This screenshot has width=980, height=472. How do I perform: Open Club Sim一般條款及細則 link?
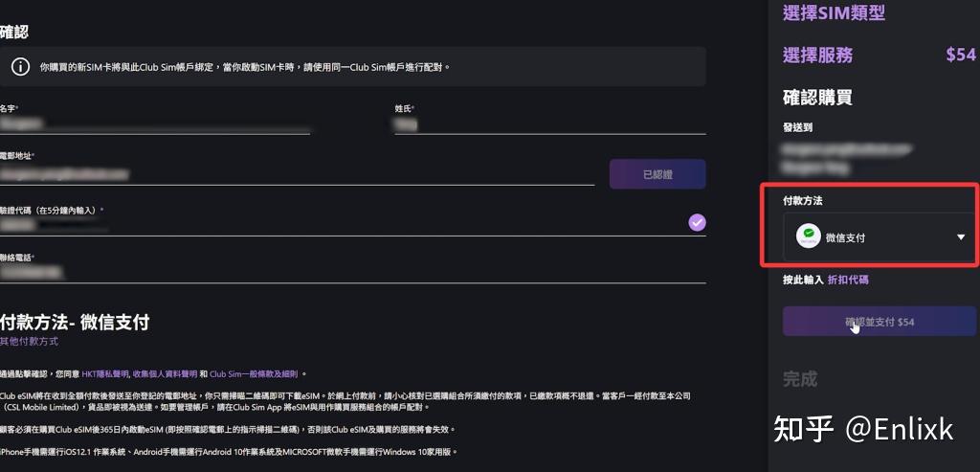(x=253, y=374)
